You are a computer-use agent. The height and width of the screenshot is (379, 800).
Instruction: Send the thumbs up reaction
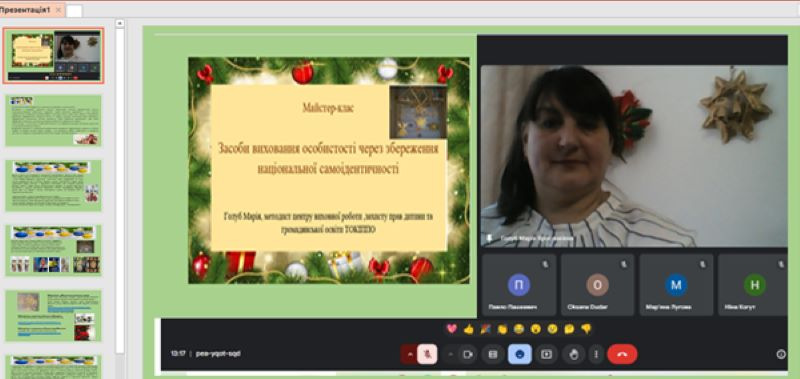tap(469, 329)
